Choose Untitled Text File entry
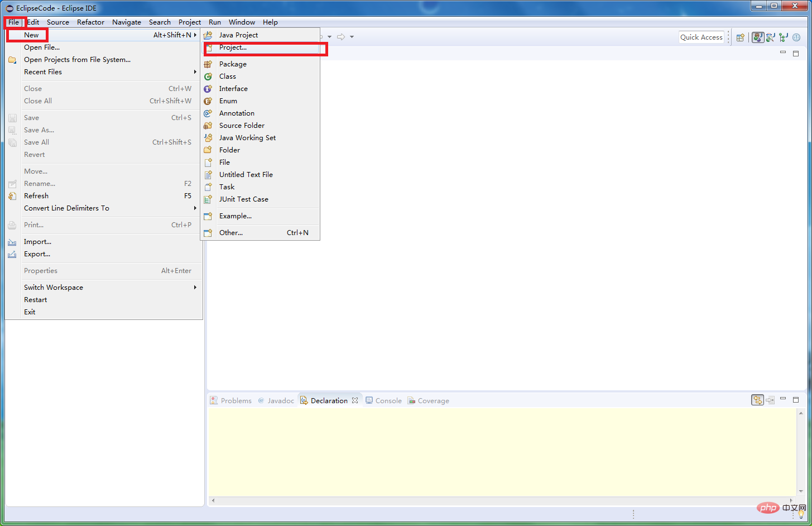This screenshot has width=812, height=526. click(x=260, y=174)
